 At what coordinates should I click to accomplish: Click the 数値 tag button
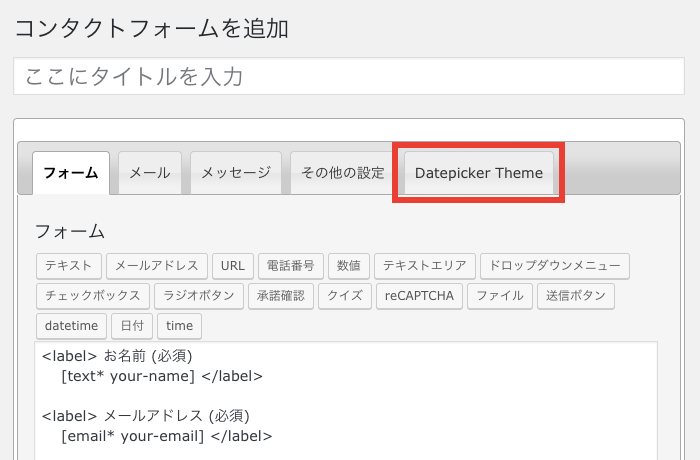point(349,266)
